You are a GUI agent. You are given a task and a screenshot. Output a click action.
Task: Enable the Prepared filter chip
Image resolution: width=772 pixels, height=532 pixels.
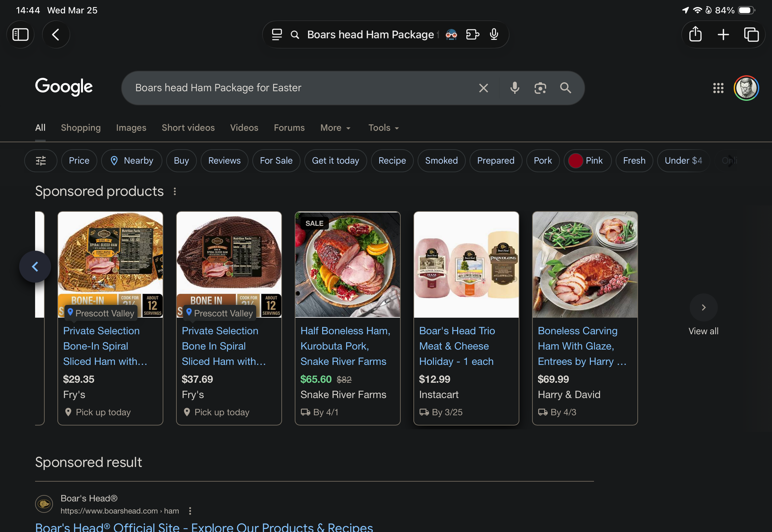pos(496,161)
